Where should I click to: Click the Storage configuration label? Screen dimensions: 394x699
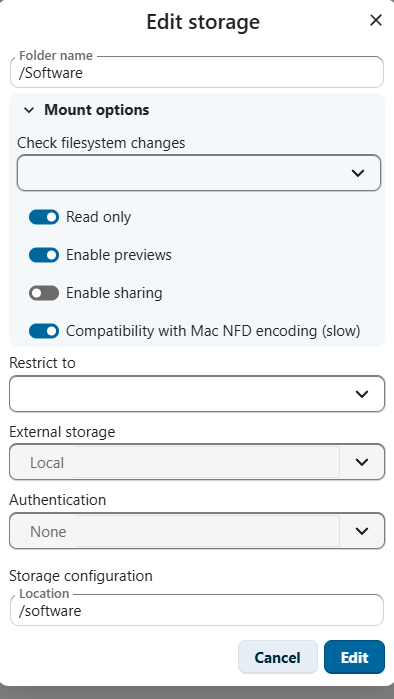tap(81, 576)
